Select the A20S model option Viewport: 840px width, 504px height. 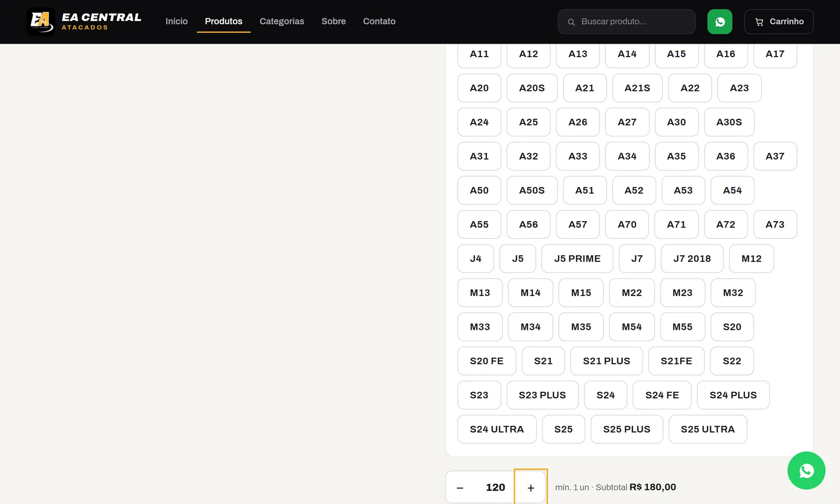point(532,88)
